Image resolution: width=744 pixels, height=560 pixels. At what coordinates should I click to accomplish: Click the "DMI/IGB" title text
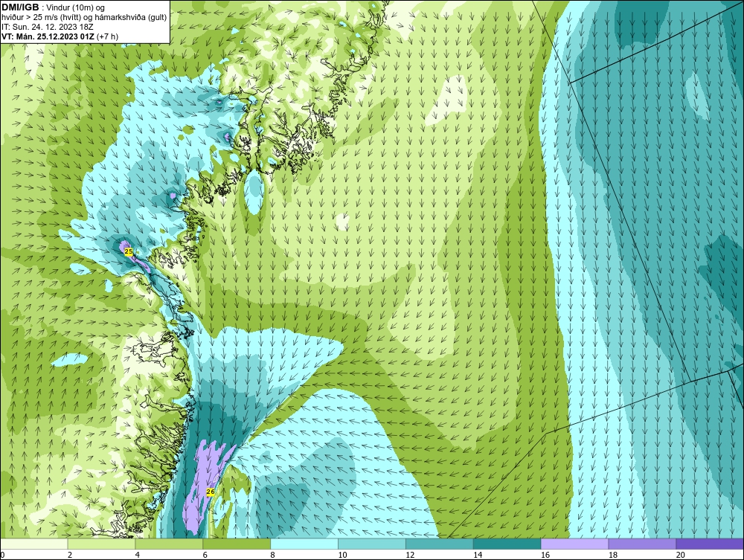(20, 7)
